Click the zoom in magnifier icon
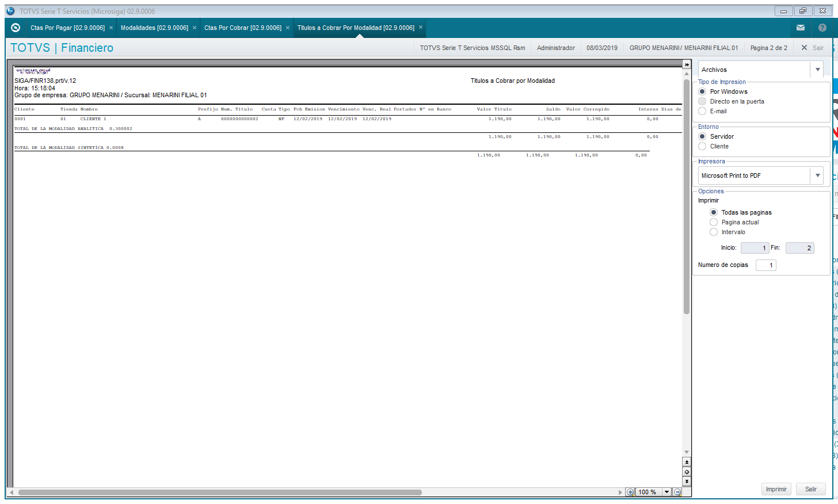Screen dimensions: 838x504 click(x=630, y=492)
